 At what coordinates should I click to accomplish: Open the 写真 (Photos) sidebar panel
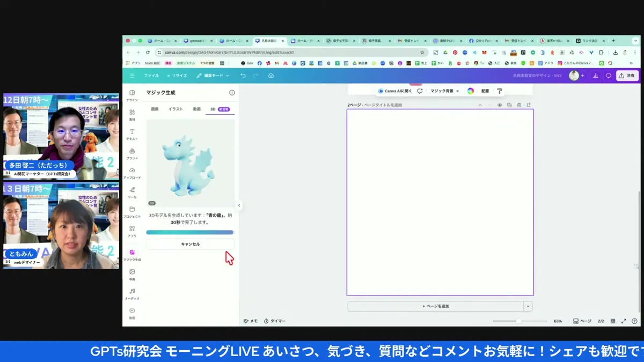pyautogui.click(x=132, y=275)
